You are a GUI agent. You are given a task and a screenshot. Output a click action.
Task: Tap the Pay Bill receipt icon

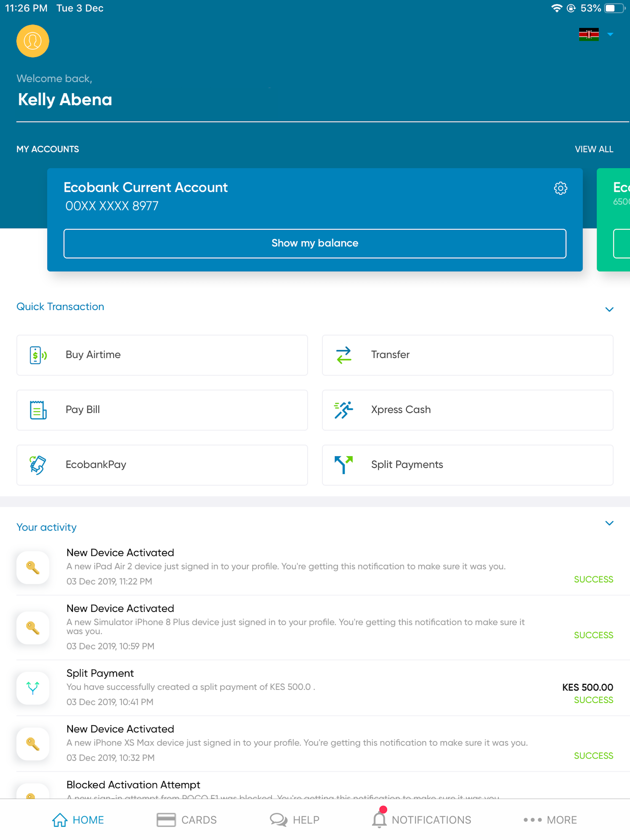(38, 410)
